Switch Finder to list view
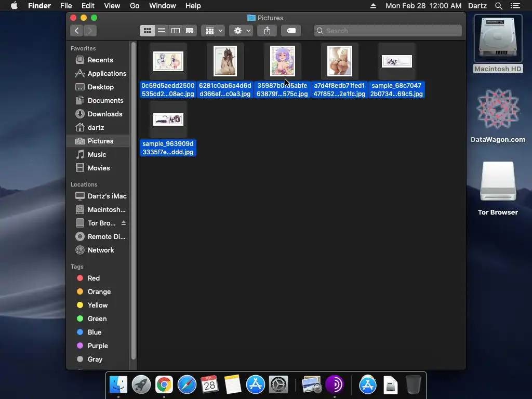 162,31
